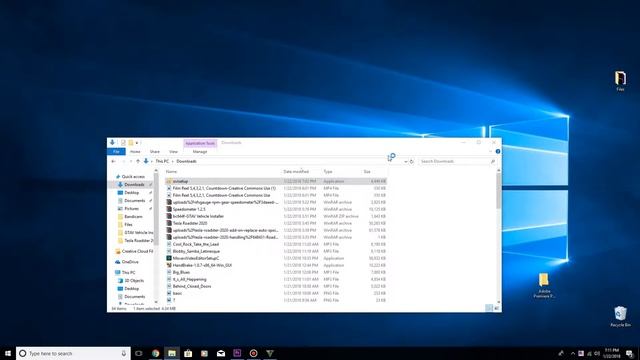Screen dimensions: 640x360
Task: Open Microsoft Store from the taskbar
Action: [188, 353]
